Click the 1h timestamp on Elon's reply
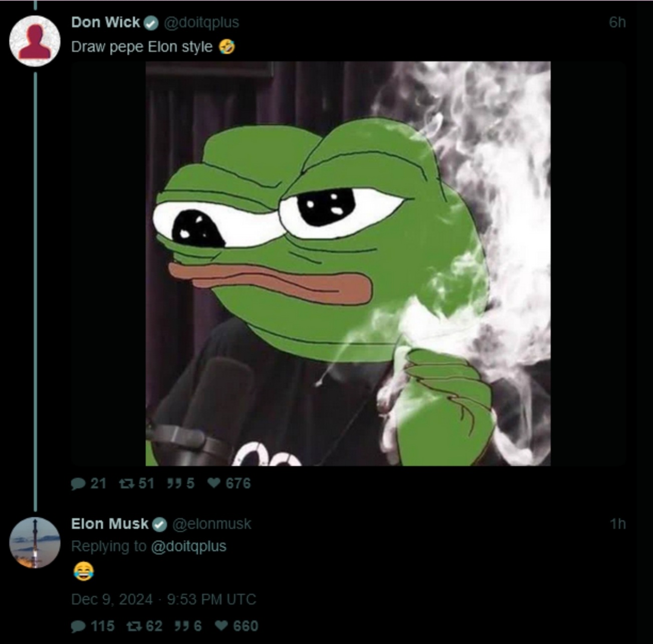Screen dimensions: 653x644 [617, 524]
